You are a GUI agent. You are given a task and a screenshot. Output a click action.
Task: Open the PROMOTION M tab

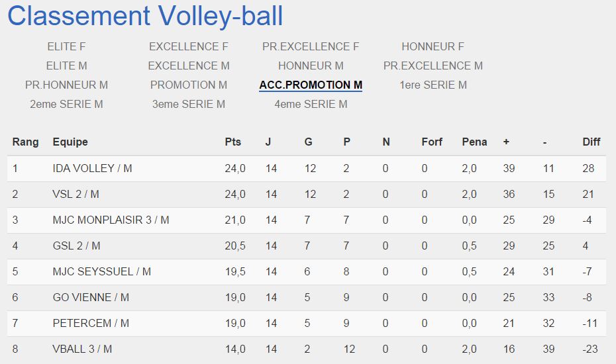tap(189, 85)
